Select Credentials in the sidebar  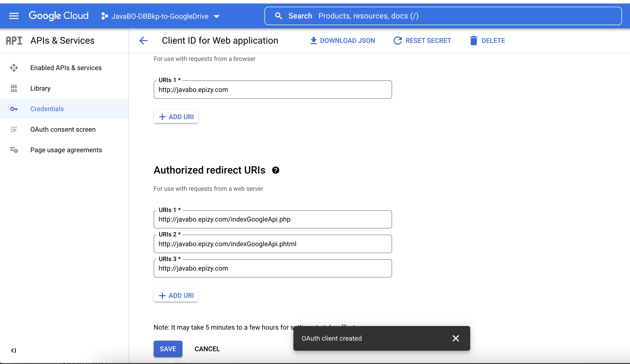[x=47, y=109]
